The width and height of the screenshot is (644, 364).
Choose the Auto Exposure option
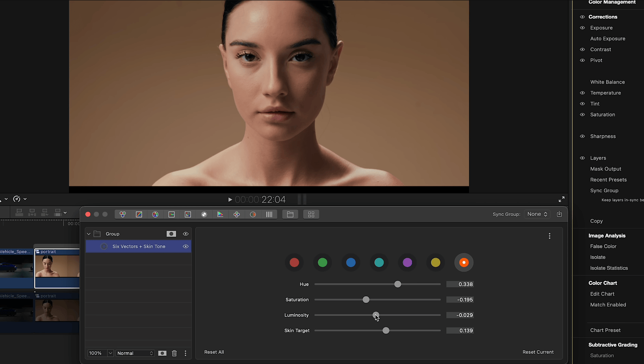607,39
